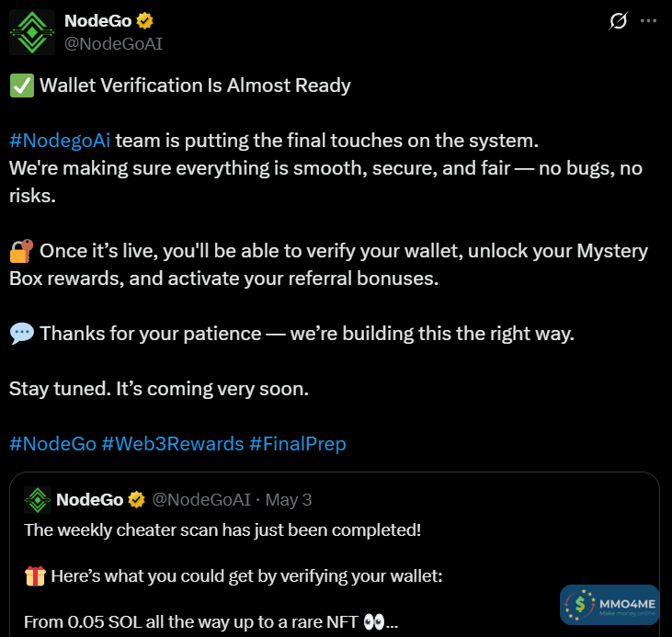Open the Grok icon in the post header
This screenshot has height=637, width=672.
click(619, 21)
